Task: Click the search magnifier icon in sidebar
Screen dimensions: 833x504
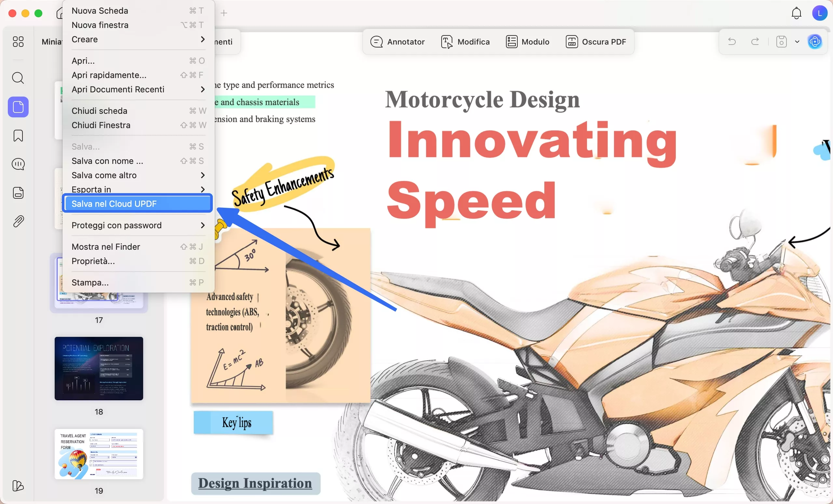Action: [x=18, y=78]
